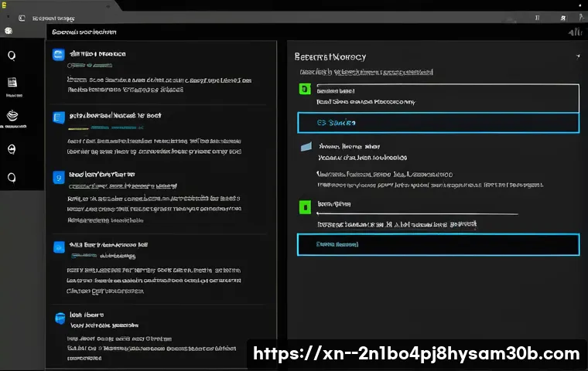Toggle the second green checkbox in right panel
Viewport: 588px width, 371px height.
pos(304,206)
